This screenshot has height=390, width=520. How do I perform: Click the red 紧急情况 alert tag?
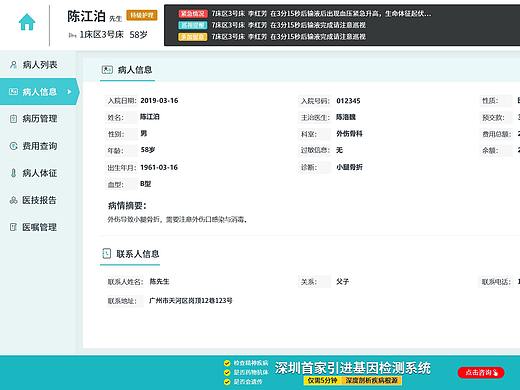(193, 14)
